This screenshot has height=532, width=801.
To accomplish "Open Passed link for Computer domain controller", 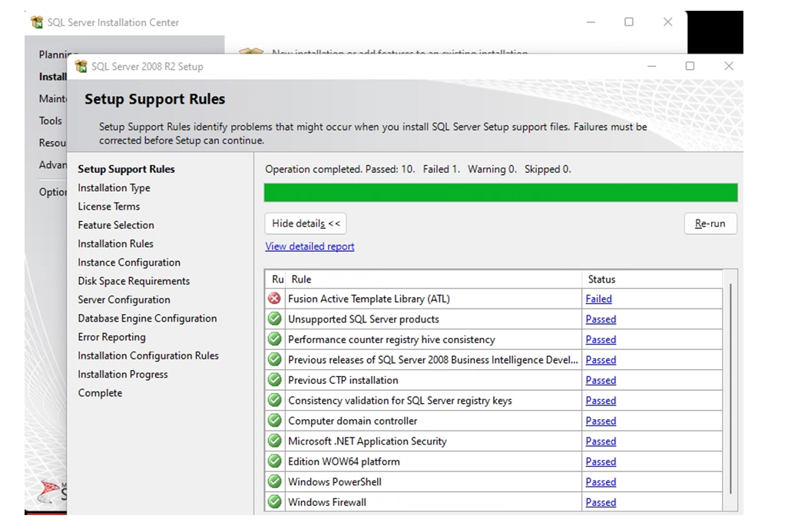I will click(x=601, y=421).
